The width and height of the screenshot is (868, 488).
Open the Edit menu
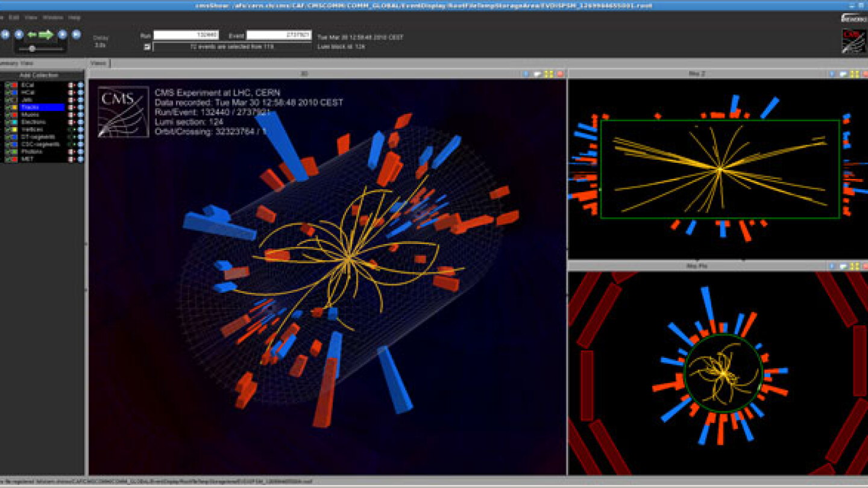pos(13,17)
